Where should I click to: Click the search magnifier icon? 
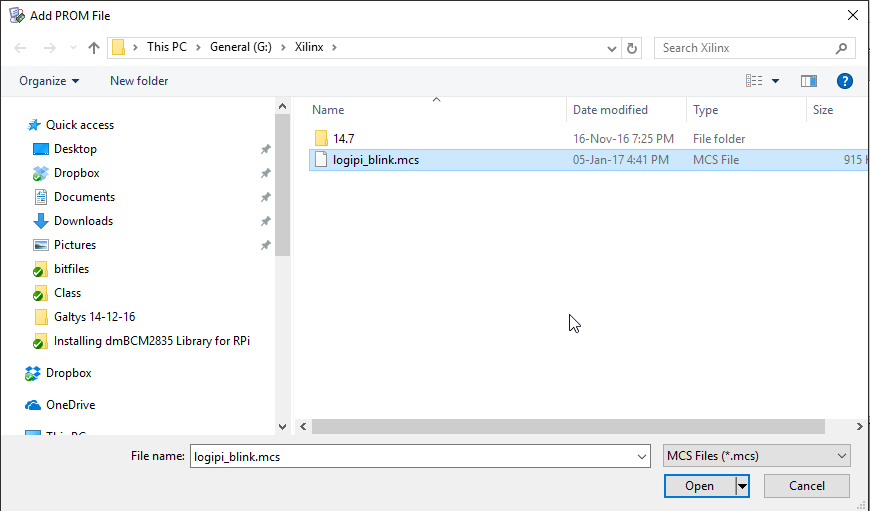click(x=842, y=48)
